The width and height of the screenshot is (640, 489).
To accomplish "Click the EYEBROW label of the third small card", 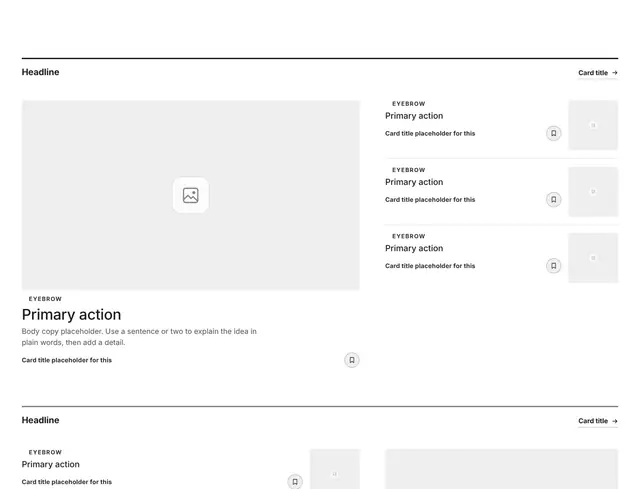I will pos(409,236).
